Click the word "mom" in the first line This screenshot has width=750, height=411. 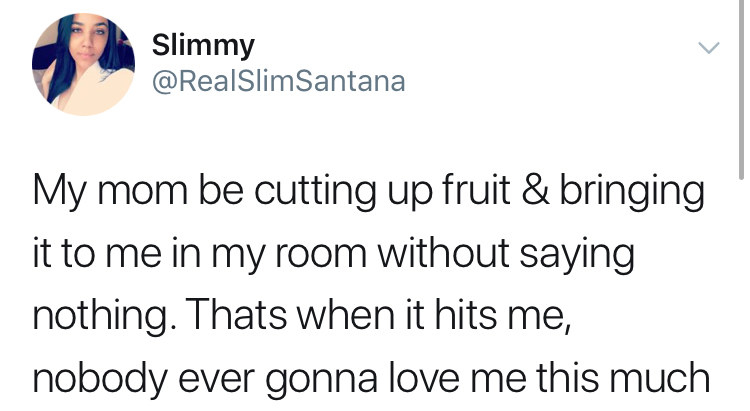[143, 192]
